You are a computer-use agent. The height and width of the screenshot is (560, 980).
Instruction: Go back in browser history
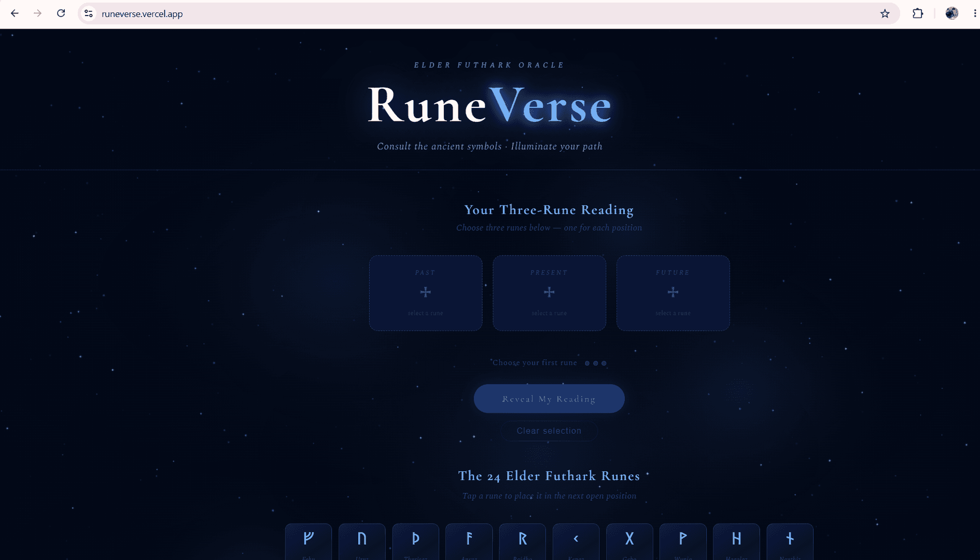15,13
